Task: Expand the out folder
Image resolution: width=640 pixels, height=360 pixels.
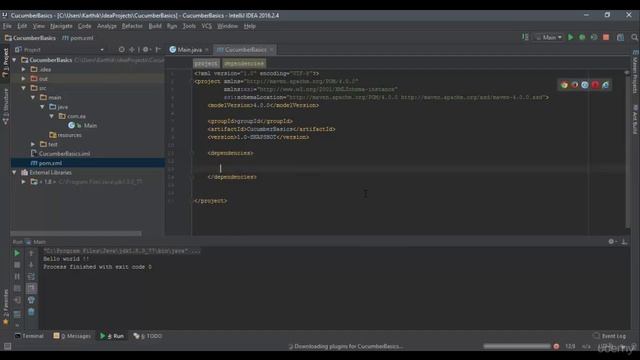Action: (24, 78)
